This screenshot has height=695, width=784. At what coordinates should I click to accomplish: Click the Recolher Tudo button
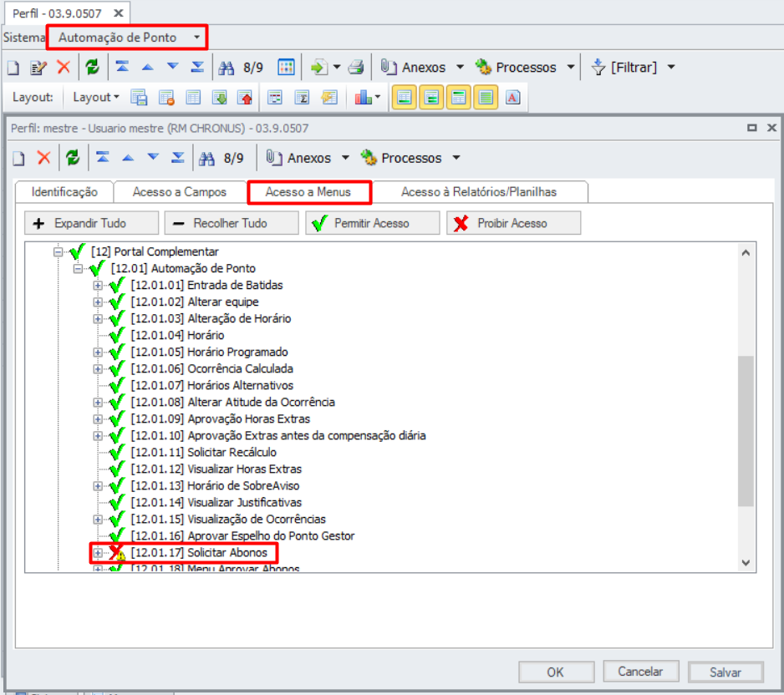(232, 223)
